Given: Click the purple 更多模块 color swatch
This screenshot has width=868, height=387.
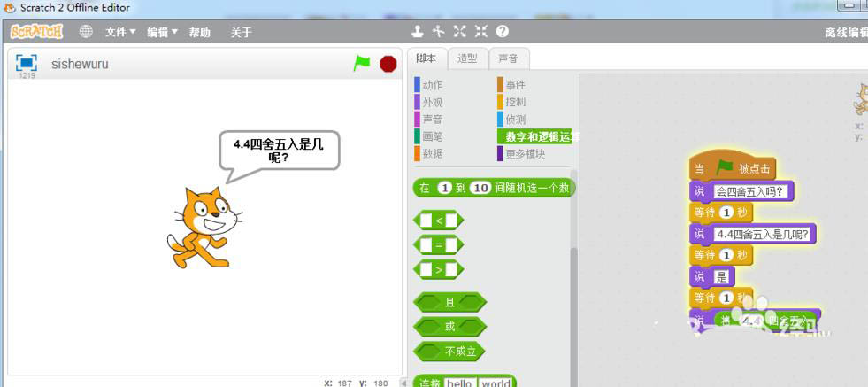Looking at the screenshot, I should point(500,153).
